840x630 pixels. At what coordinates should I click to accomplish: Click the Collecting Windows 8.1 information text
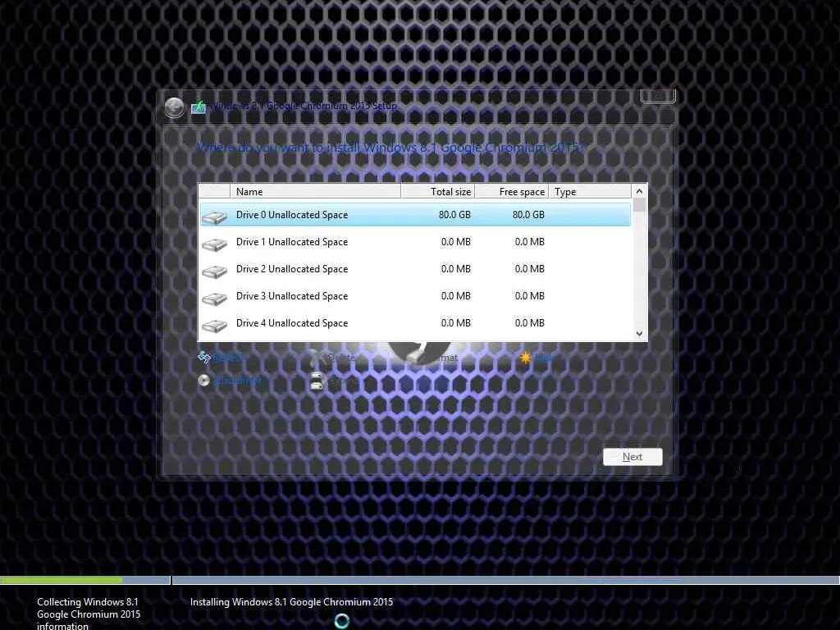(89, 614)
